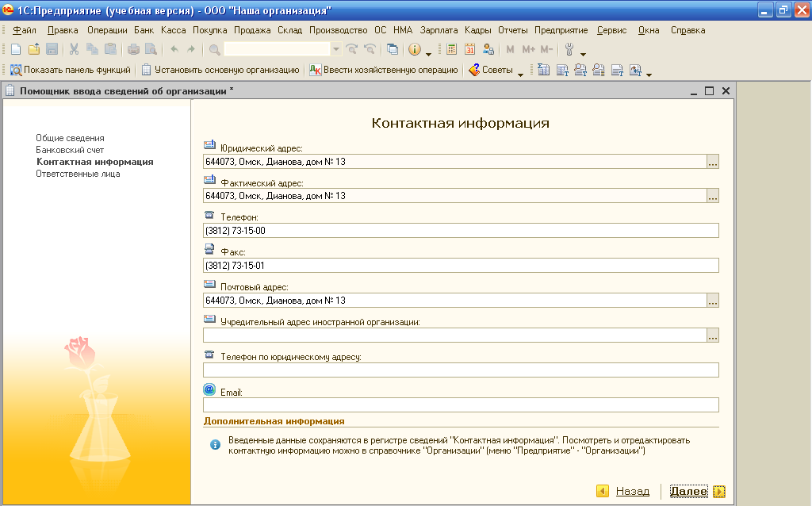Click the Print icon
This screenshot has height=506, width=812.
pyautogui.click(x=133, y=49)
